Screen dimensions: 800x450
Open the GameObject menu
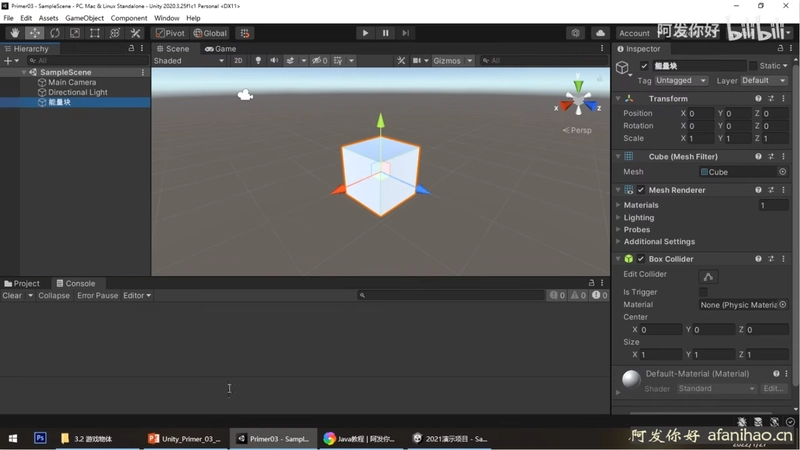pos(84,18)
